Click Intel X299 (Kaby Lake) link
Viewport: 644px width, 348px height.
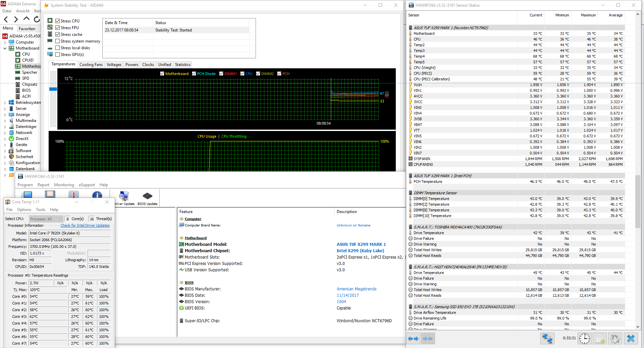(360, 251)
